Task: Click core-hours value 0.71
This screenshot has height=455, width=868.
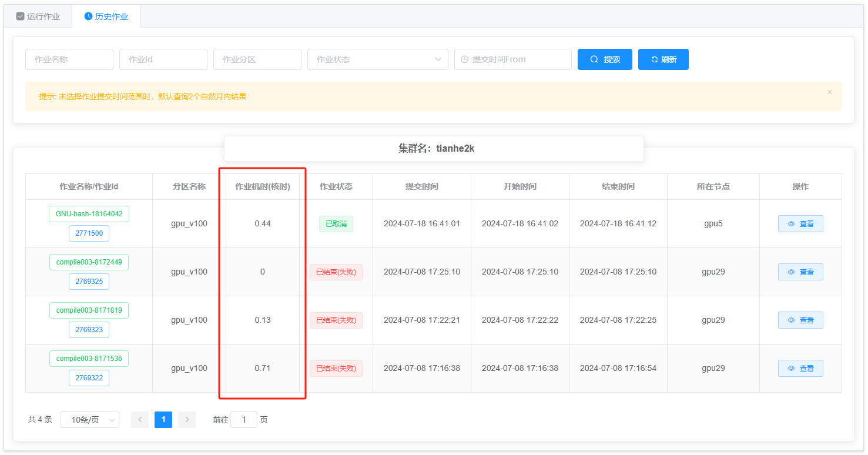Action: pos(263,369)
